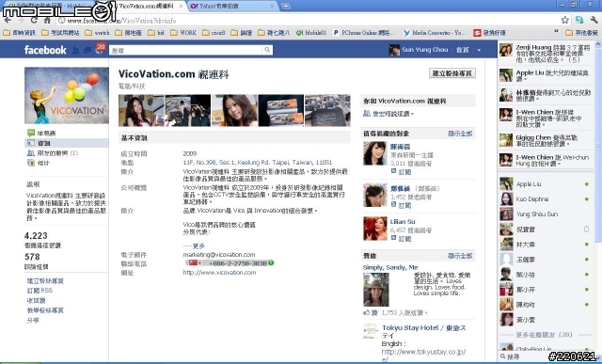Image resolution: width=602 pixels, height=364 pixels.
Task: Open the Facebook messages icon
Action: pos(87,50)
